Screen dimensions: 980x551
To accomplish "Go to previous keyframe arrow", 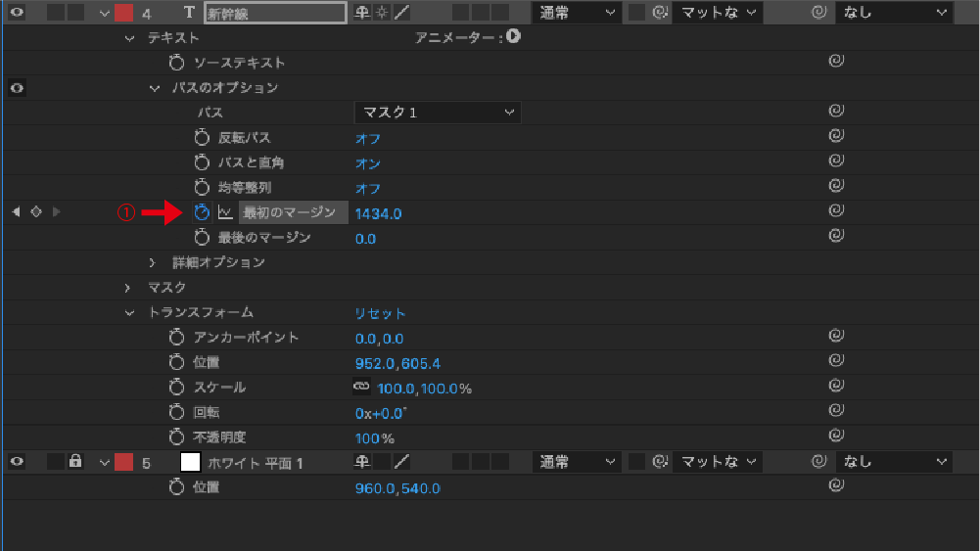I will [x=17, y=212].
